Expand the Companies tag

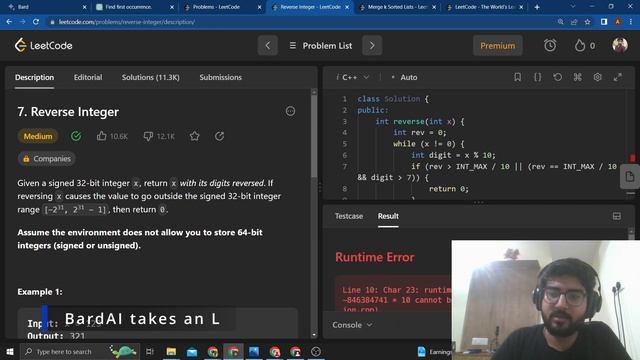pos(47,159)
